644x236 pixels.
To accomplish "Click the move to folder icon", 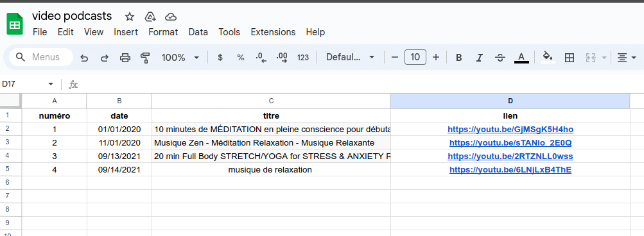I will [150, 17].
